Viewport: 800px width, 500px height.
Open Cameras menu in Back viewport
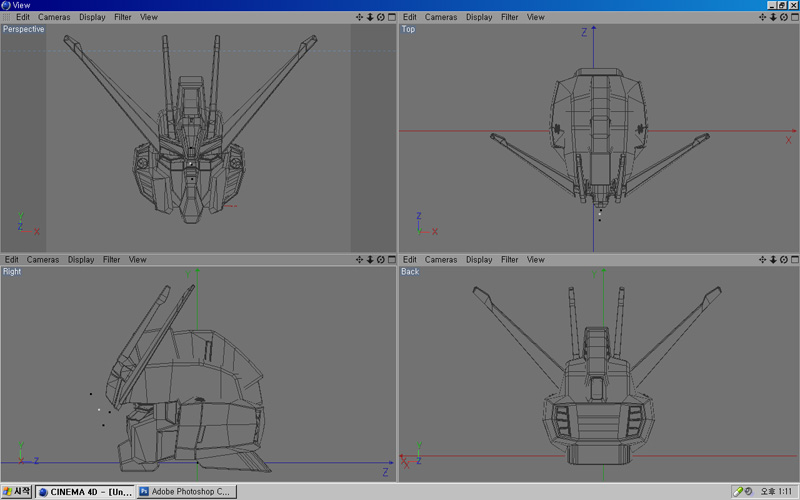(x=441, y=260)
